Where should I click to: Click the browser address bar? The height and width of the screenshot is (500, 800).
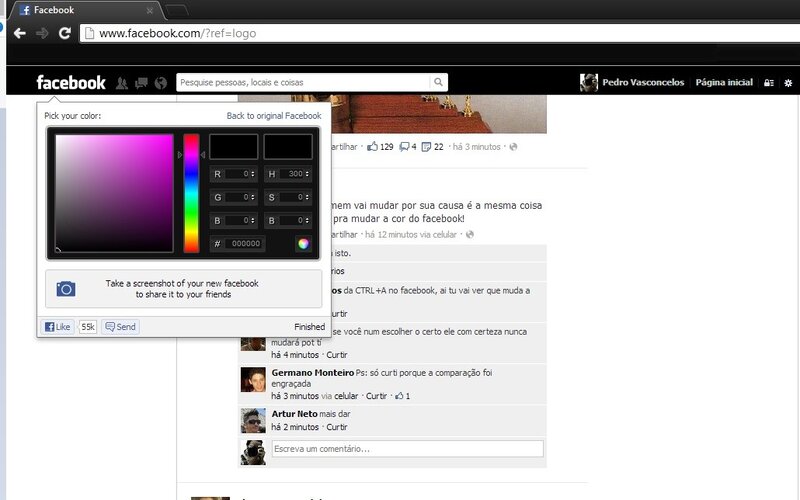(440, 34)
